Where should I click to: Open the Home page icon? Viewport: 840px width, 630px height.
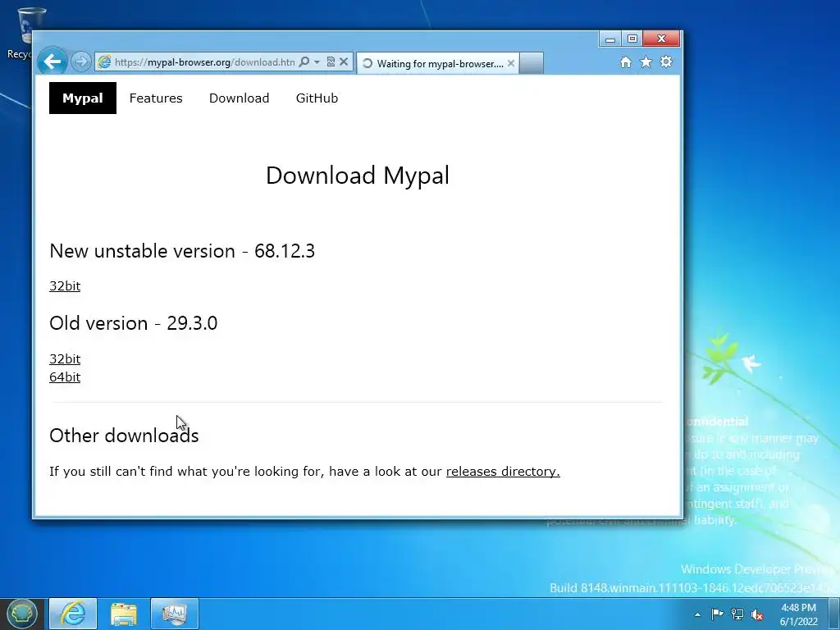coord(626,62)
